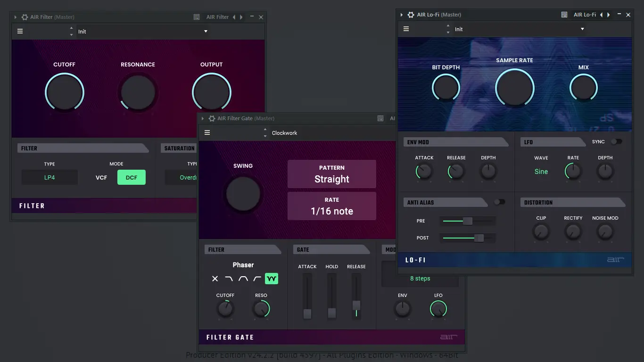
Task: Open the RATE 1/16 note selector
Action: (332, 206)
